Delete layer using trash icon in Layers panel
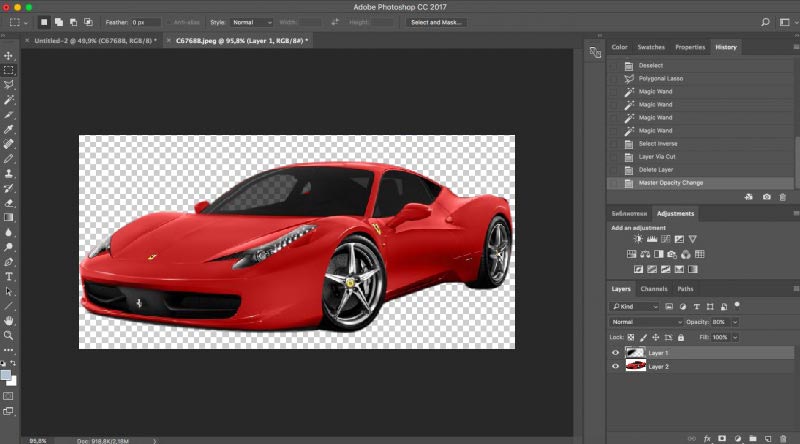Viewport: 800px width, 444px height. pos(782,438)
